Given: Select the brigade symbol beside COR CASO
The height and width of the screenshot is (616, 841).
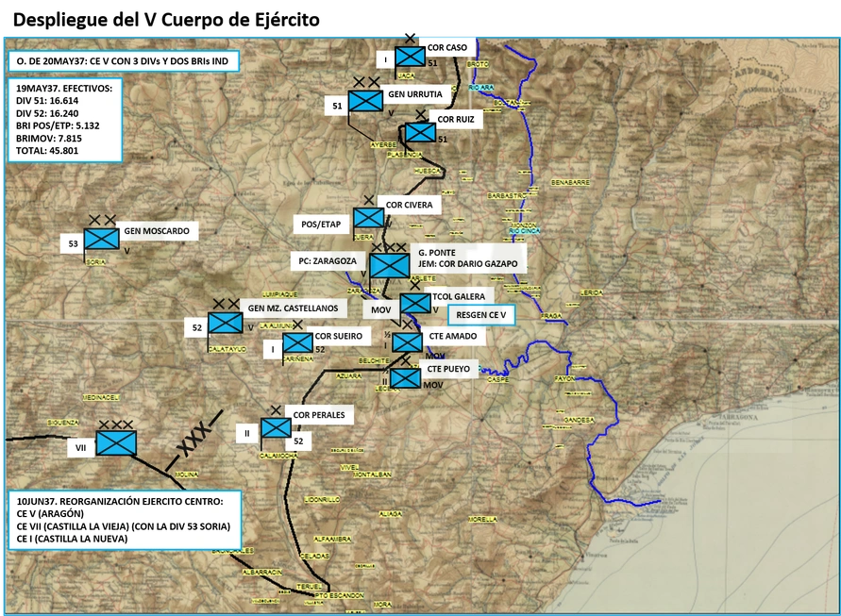Looking at the screenshot, I should click(x=410, y=57).
